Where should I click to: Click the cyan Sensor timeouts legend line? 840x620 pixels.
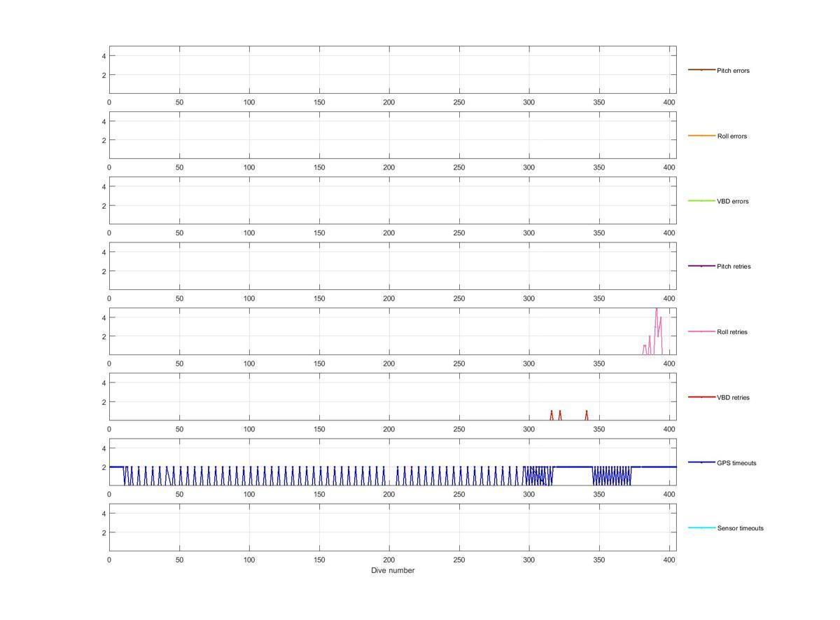[x=701, y=528]
